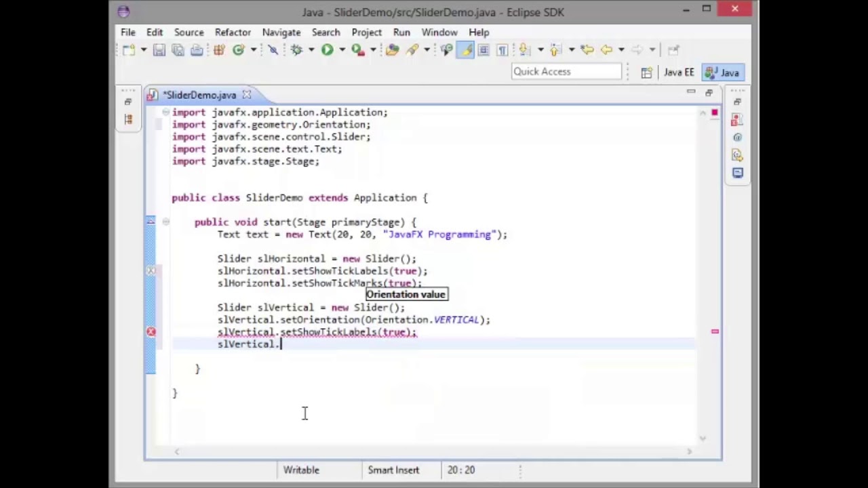
Task: Open the Problems view icon
Action: [737, 120]
